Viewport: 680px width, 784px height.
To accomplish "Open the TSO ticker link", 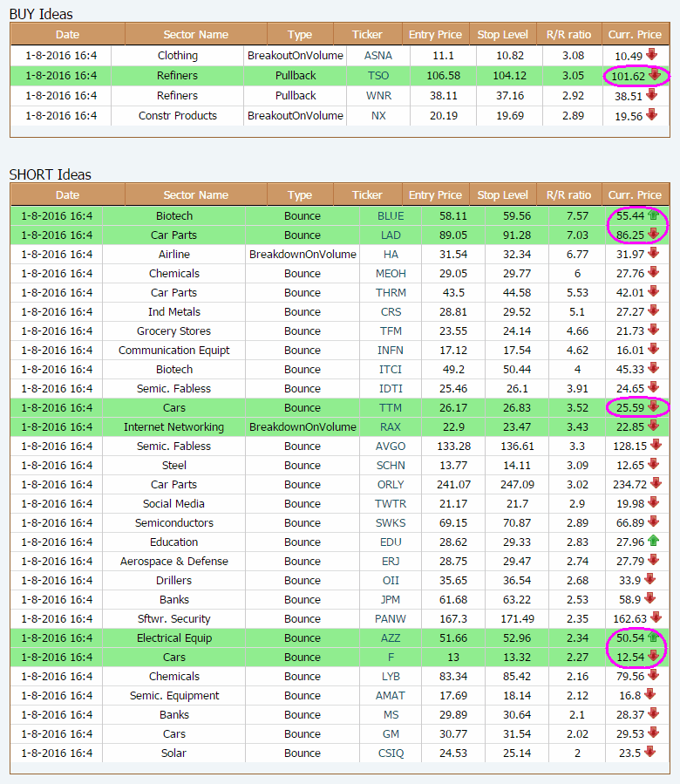I will pos(378,76).
